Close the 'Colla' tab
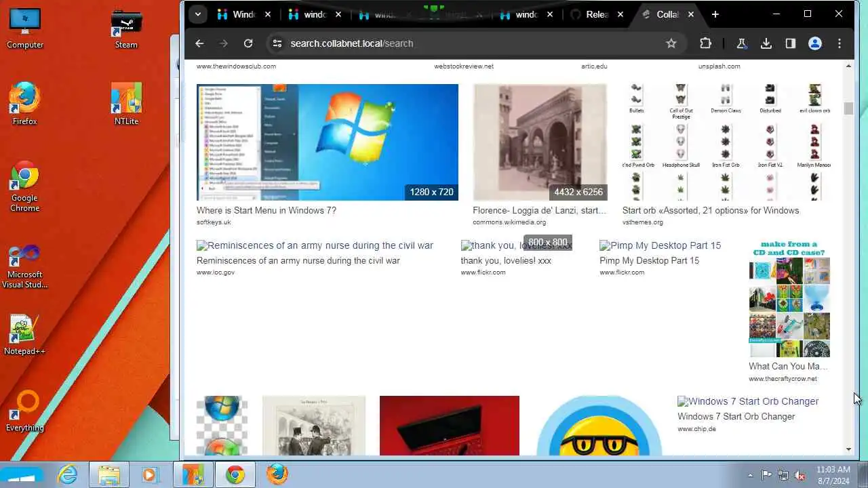This screenshot has width=868, height=488. point(691,14)
